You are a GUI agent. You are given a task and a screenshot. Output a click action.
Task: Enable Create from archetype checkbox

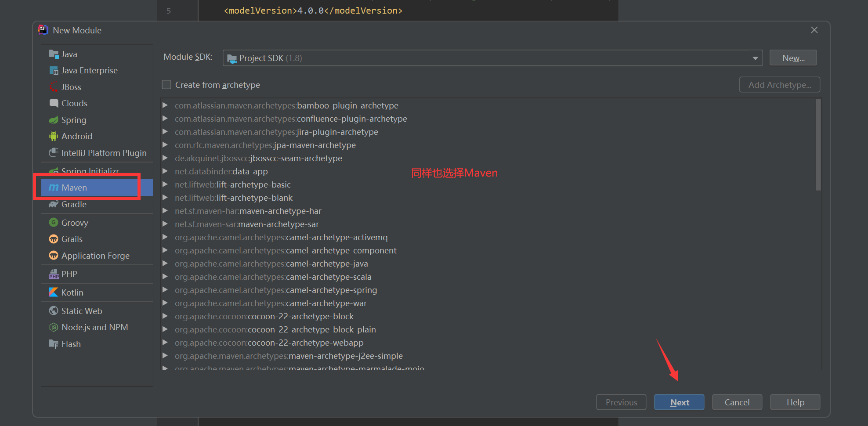tap(166, 85)
